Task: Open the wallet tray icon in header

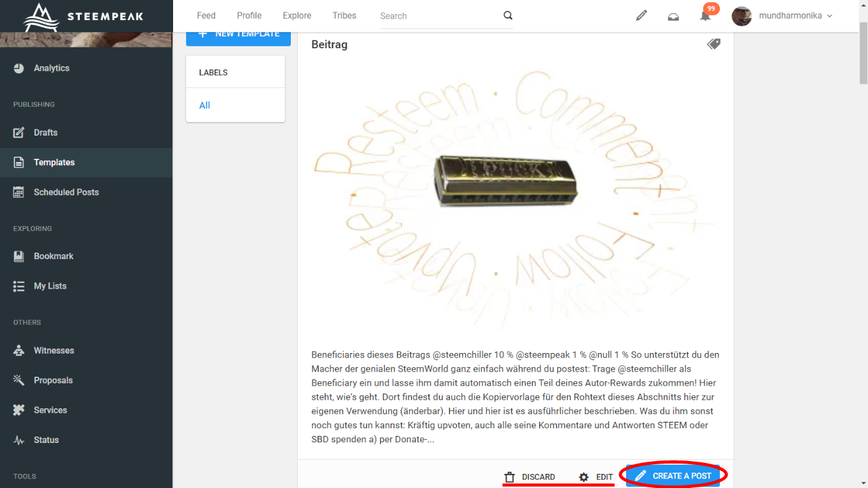Action: 673,16
